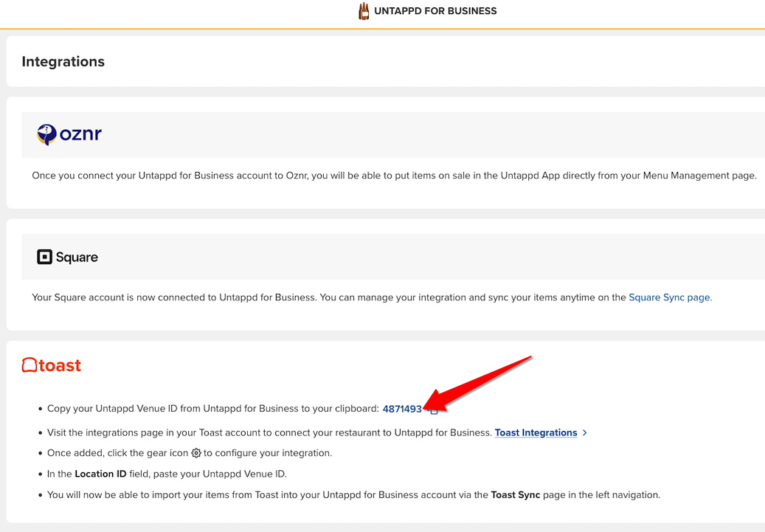Screen dimensions: 765x532
Task: Click the bold 'Toast Sync' text
Action: point(515,494)
